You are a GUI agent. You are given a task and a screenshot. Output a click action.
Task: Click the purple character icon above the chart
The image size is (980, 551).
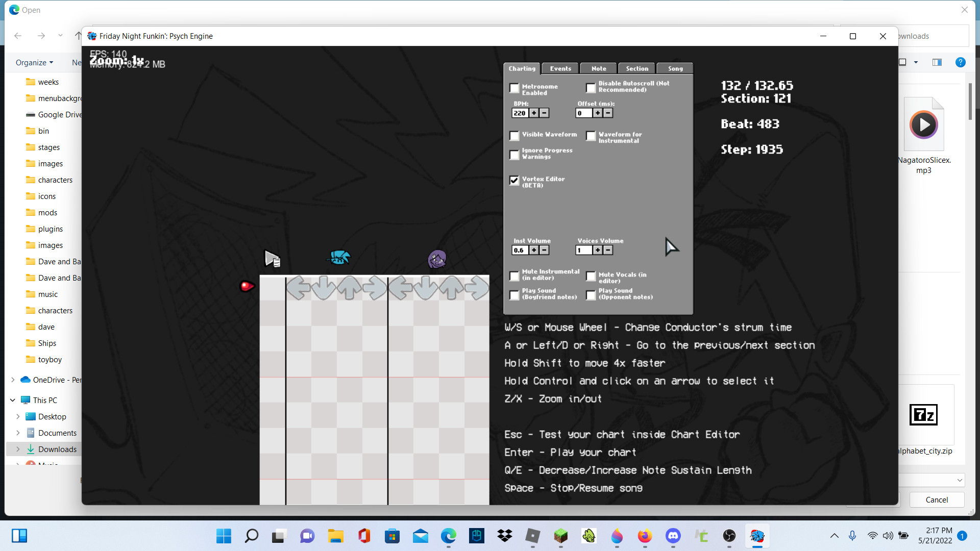[437, 259]
